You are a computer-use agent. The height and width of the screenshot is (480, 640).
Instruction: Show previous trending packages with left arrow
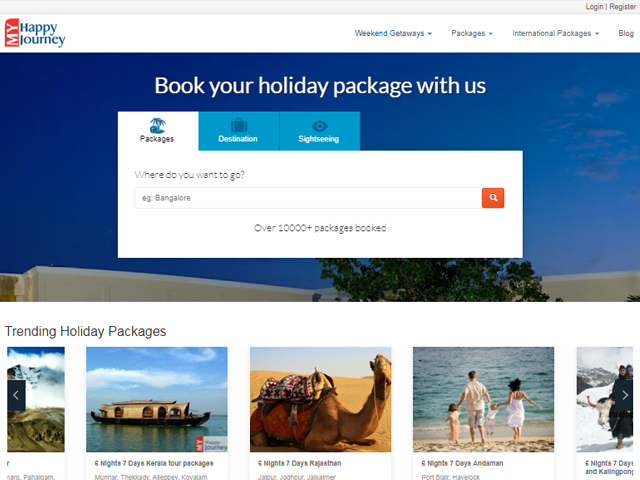click(16, 395)
